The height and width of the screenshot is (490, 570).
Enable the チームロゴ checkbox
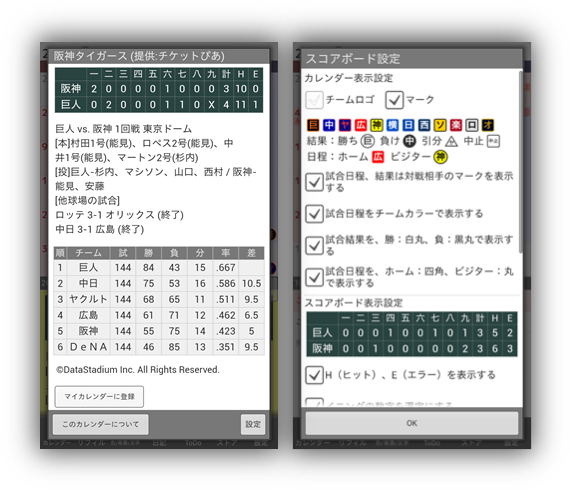point(314,100)
